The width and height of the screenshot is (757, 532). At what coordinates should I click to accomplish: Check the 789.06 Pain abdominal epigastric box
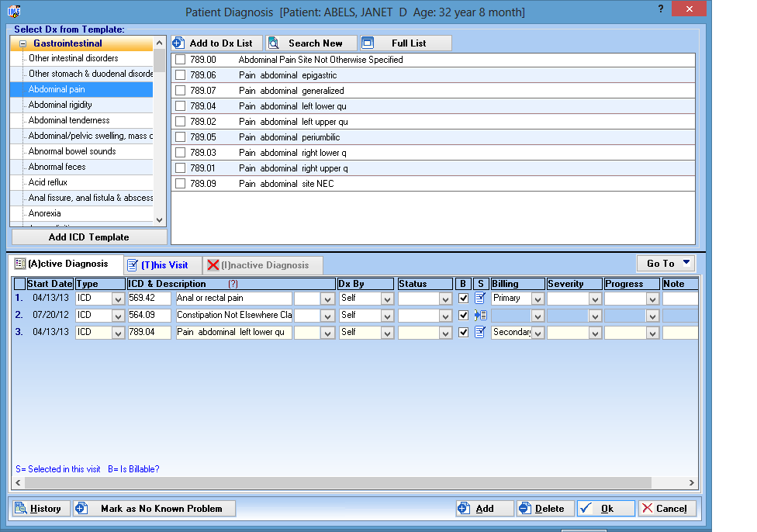(180, 74)
